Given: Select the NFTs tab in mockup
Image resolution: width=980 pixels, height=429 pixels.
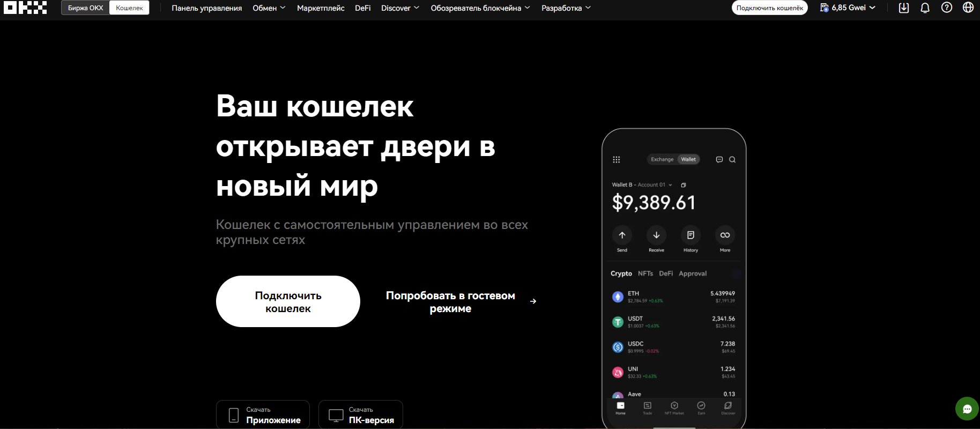Looking at the screenshot, I should pos(645,273).
